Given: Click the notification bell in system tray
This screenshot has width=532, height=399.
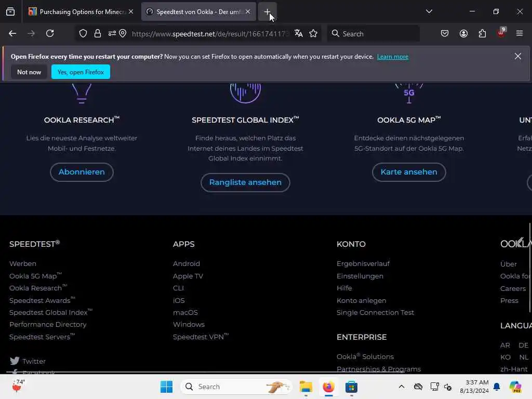Looking at the screenshot, I should pos(497,387).
